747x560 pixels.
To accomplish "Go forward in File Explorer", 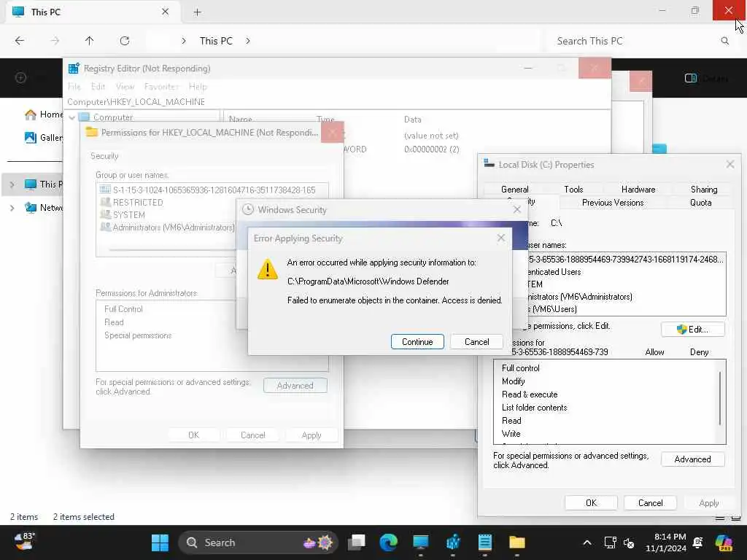I will coord(55,41).
